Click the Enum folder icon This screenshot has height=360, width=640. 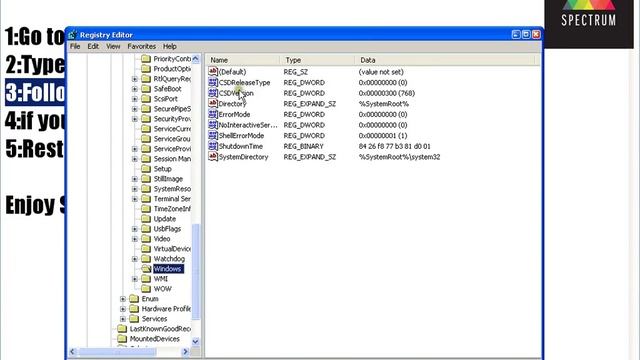pyautogui.click(x=134, y=299)
